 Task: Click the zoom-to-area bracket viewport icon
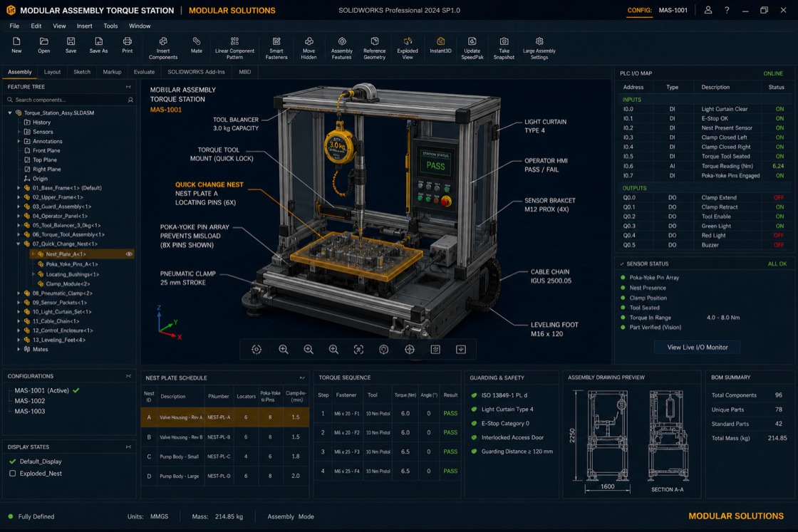click(x=359, y=350)
